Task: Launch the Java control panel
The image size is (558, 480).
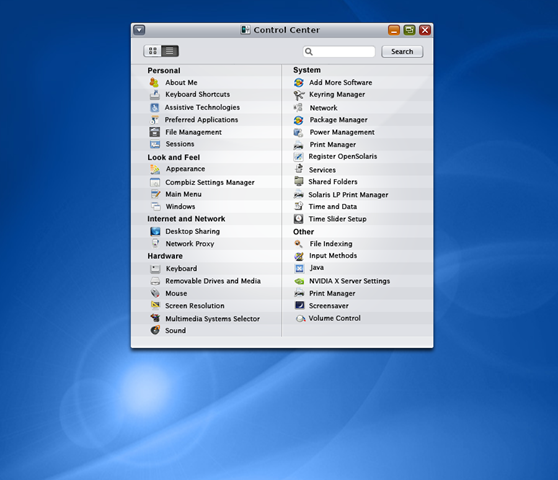Action: click(316, 268)
